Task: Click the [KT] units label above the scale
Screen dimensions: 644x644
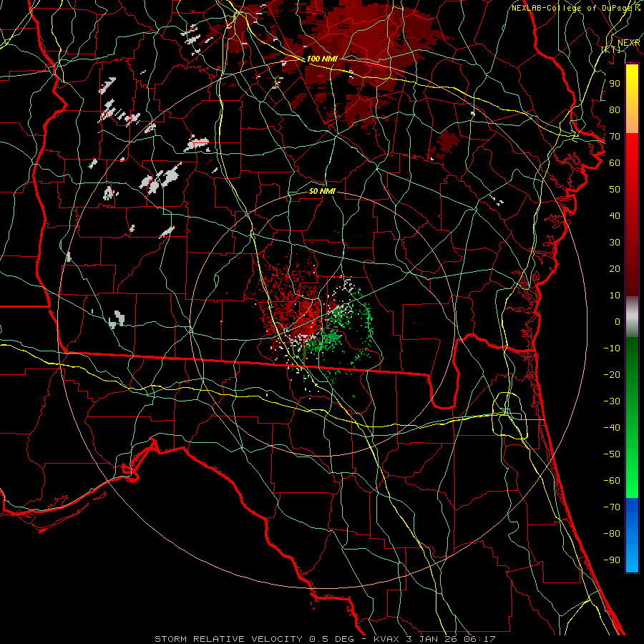Action: pos(611,49)
